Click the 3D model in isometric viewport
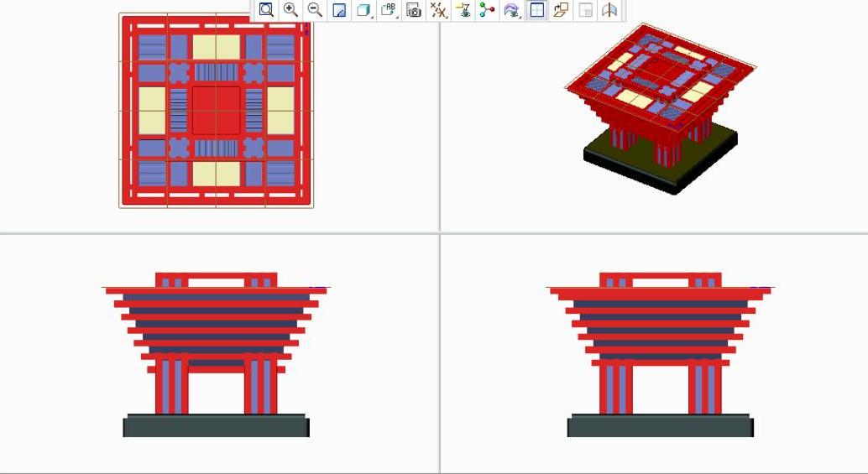 tap(661, 108)
